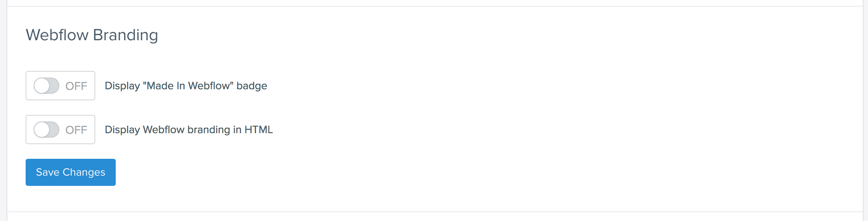Click the 'Display "Made In Webflow" badge' label

(186, 86)
